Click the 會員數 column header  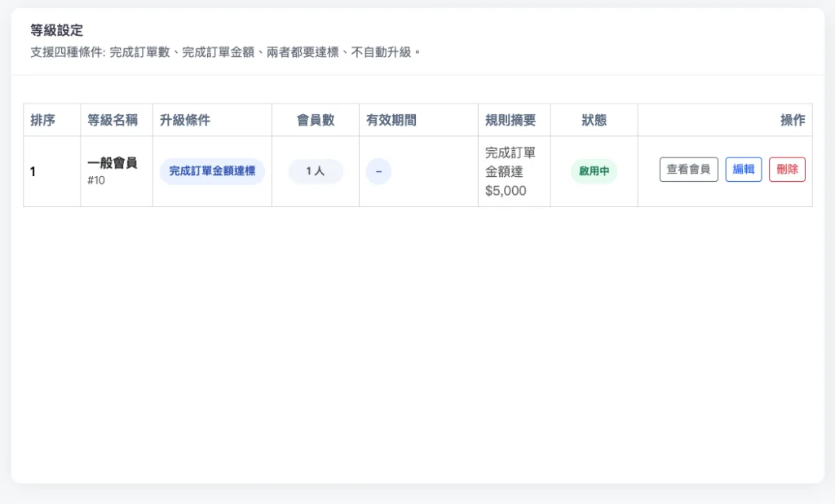coord(316,120)
